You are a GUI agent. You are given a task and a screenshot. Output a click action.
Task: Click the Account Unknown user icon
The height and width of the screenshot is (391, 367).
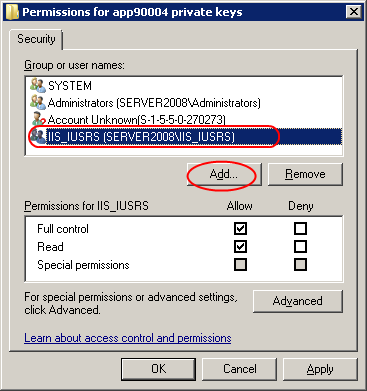39,119
